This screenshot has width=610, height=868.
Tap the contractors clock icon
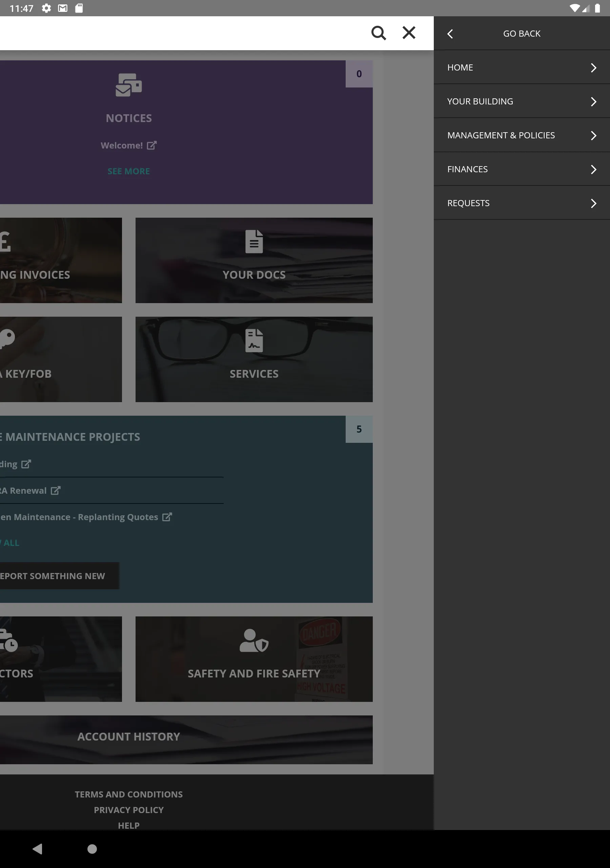click(8, 641)
